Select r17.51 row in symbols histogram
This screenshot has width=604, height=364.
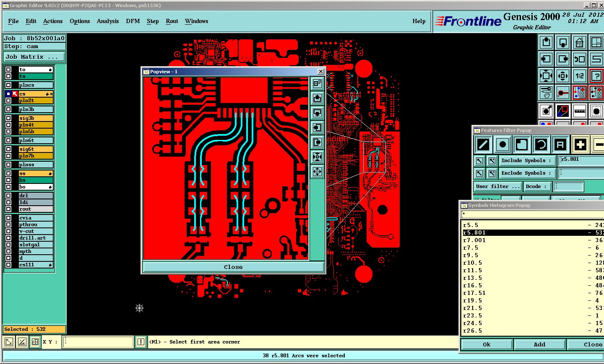(x=533, y=293)
